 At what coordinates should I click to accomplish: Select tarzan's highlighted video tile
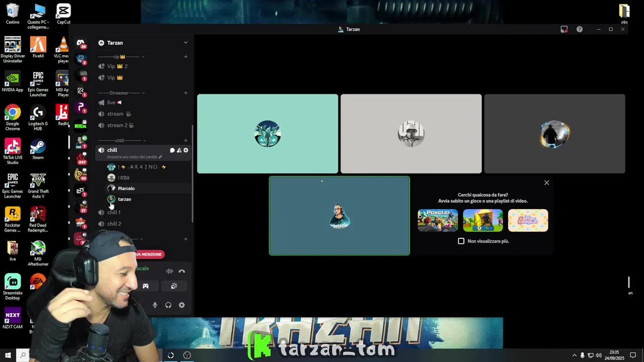click(340, 216)
